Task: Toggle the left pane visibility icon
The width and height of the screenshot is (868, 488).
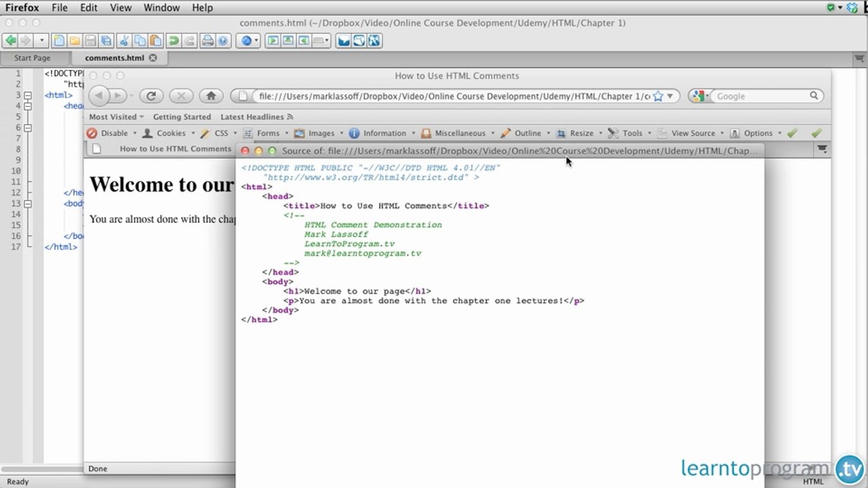Action: click(273, 41)
